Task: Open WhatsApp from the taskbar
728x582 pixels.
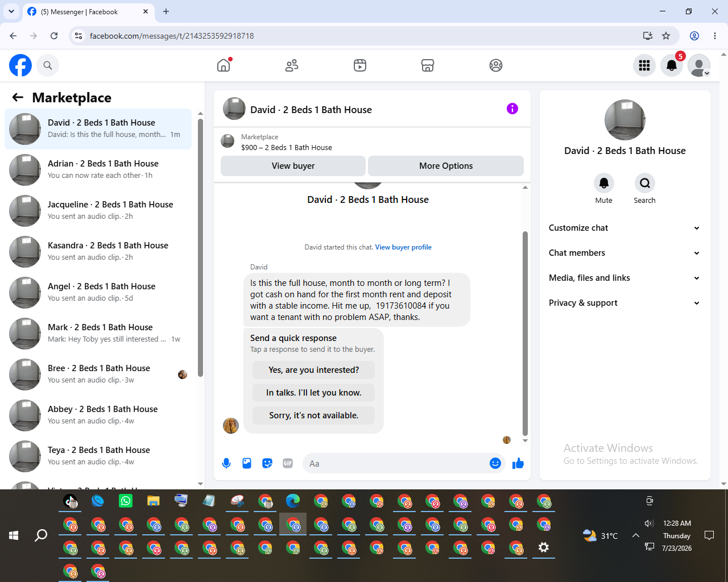Action: tap(126, 501)
